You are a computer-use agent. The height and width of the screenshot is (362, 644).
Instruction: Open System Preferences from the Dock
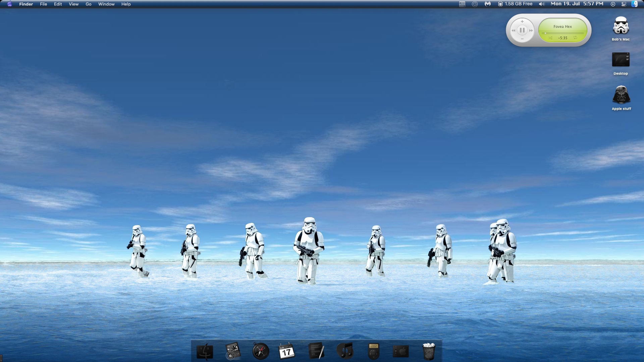pos(401,351)
